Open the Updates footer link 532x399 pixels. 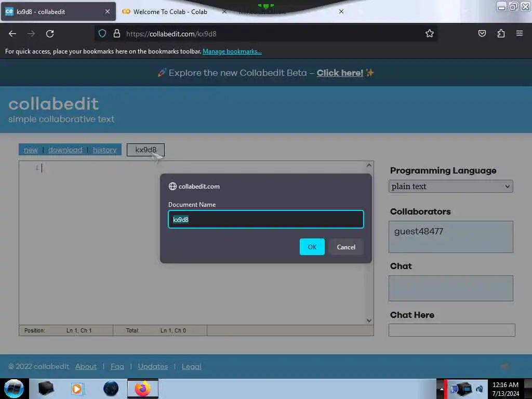point(153,366)
